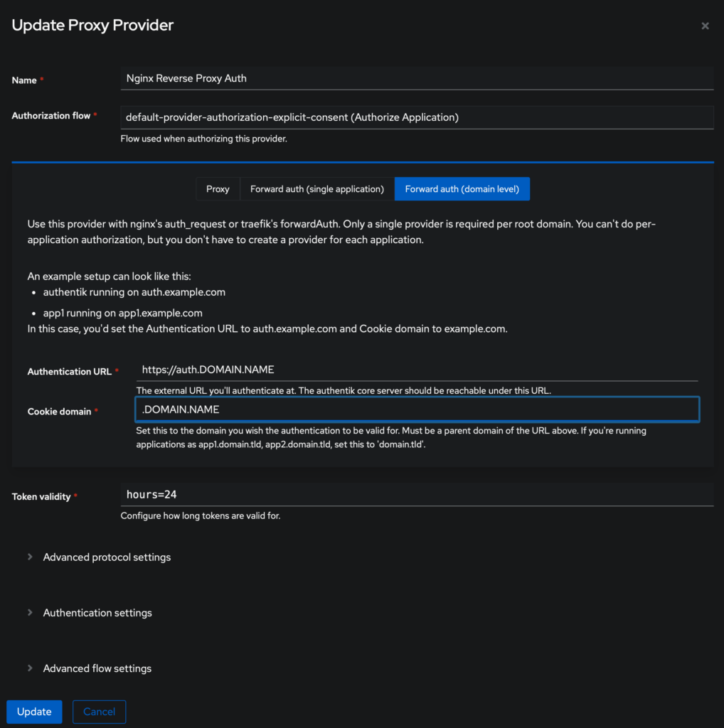Click the Authentication URL label

tap(70, 372)
